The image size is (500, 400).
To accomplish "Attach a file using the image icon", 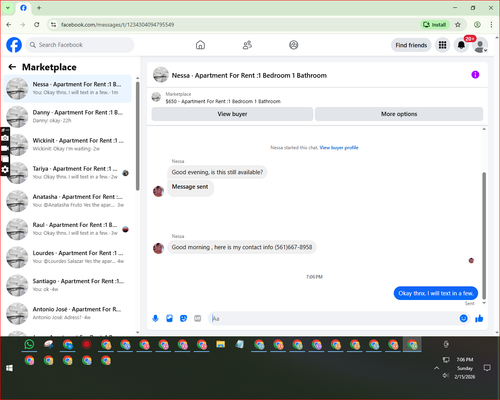I will (169, 319).
